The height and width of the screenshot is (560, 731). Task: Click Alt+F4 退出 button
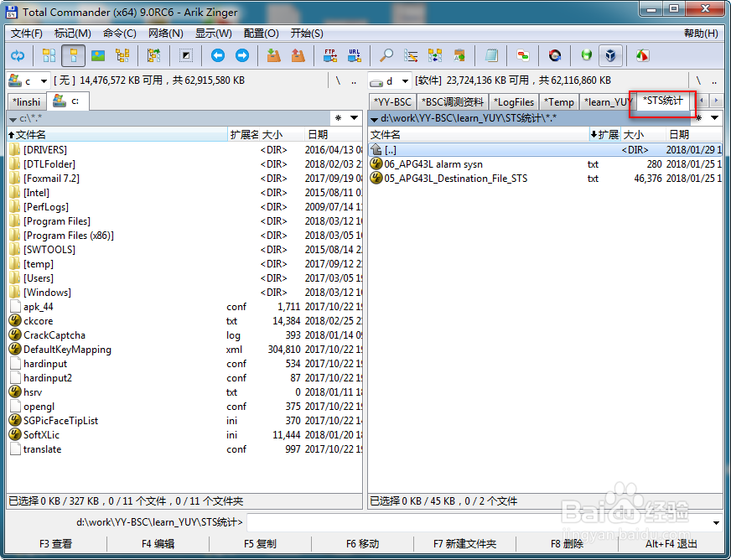point(671,544)
